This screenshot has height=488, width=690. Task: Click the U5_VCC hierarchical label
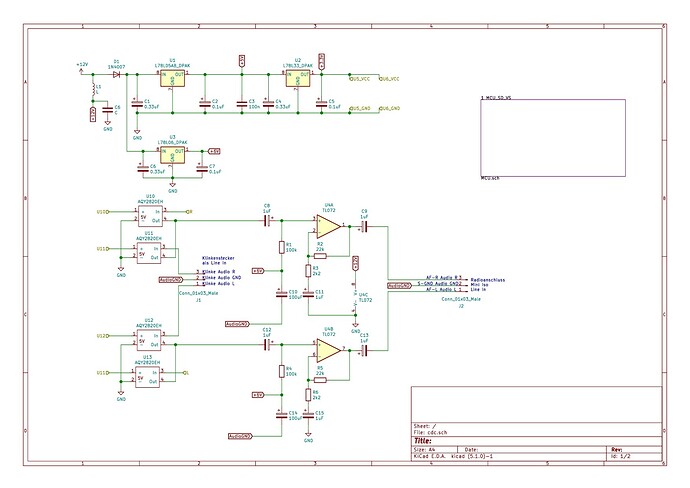[x=360, y=79]
